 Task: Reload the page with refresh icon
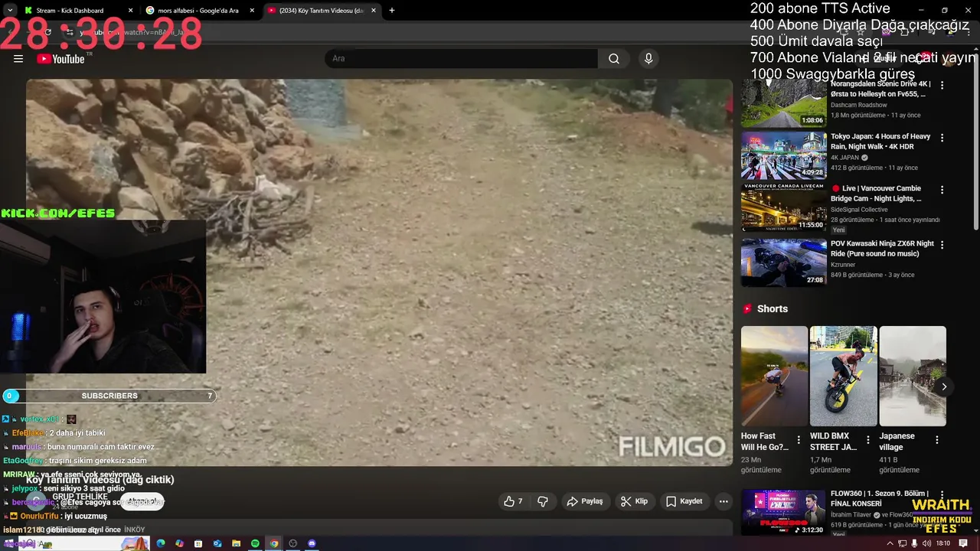tap(47, 32)
